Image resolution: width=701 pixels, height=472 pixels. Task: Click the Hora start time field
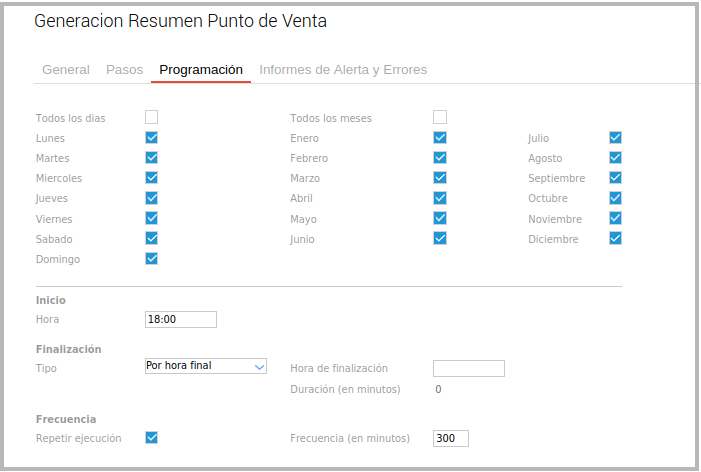coord(181,320)
